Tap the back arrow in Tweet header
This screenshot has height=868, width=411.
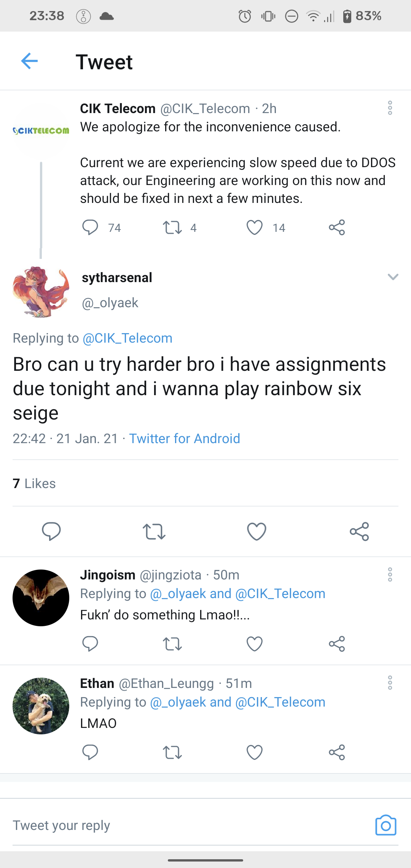[29, 61]
